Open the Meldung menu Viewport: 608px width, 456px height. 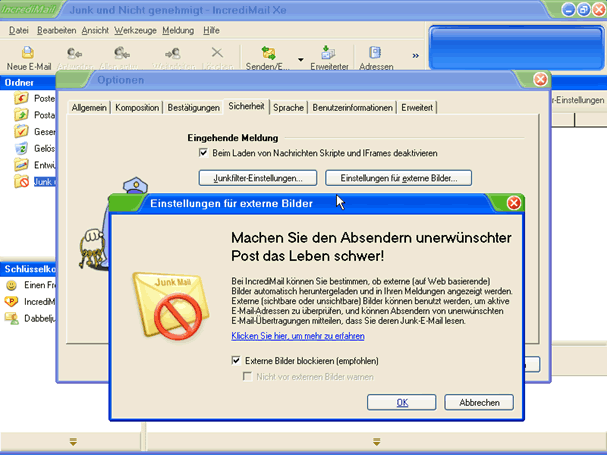click(x=178, y=30)
